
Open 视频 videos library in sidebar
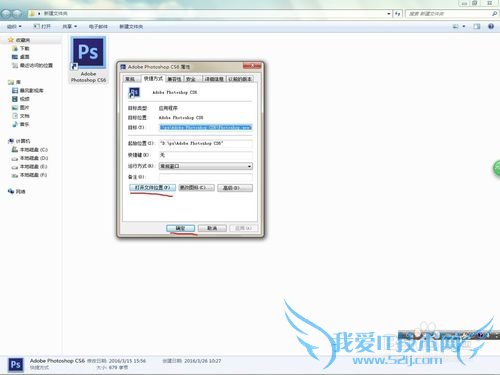21,99
